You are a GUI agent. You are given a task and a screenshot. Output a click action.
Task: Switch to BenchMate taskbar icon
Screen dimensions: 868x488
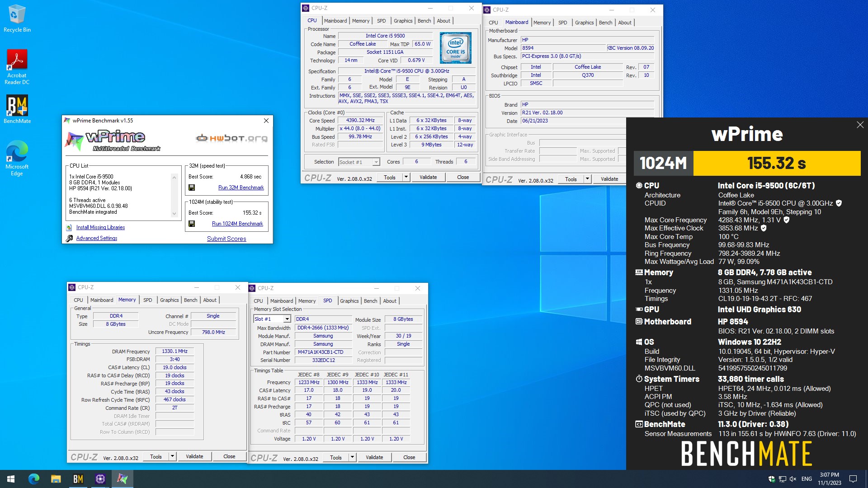pyautogui.click(x=78, y=479)
